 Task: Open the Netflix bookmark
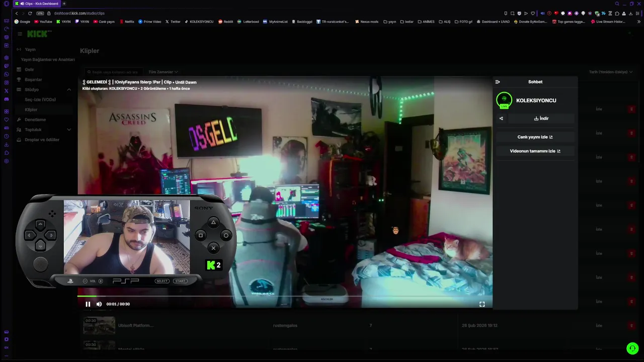(x=127, y=22)
